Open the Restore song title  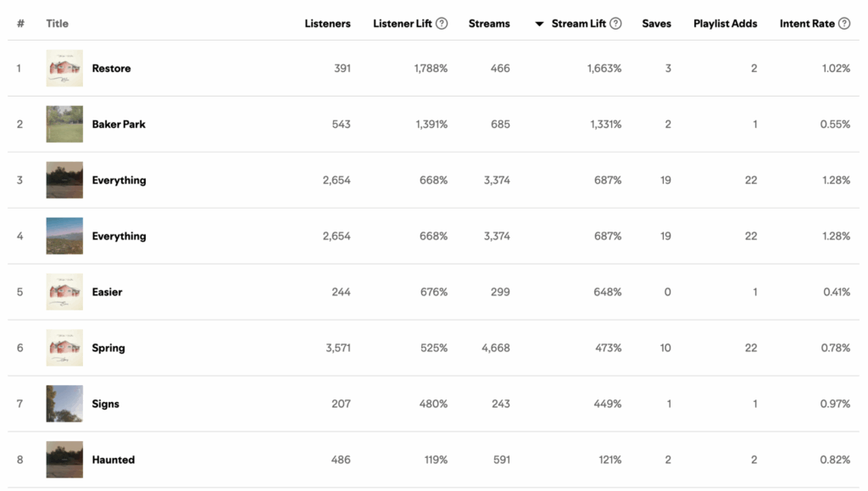coord(111,68)
